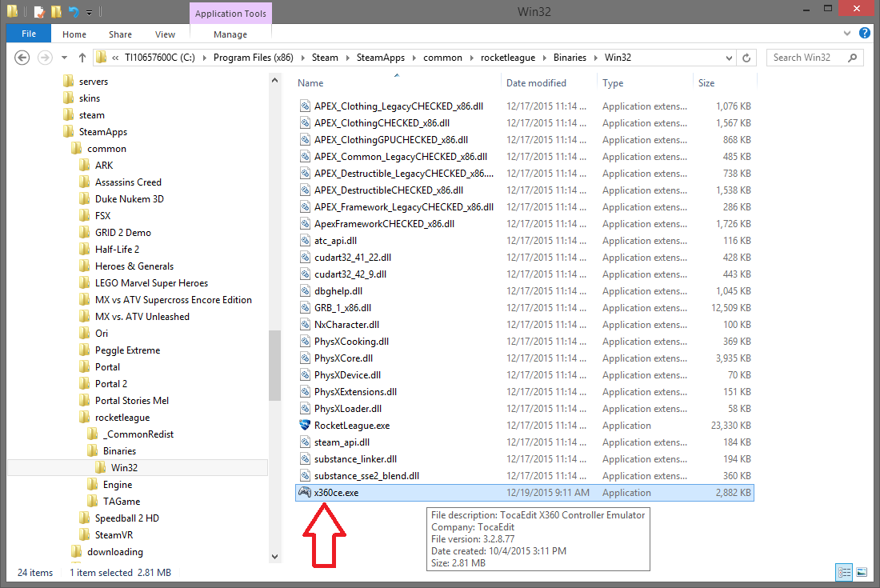Open the servers folder icon in tree
Viewport: 880px width, 588px height.
click(x=69, y=81)
